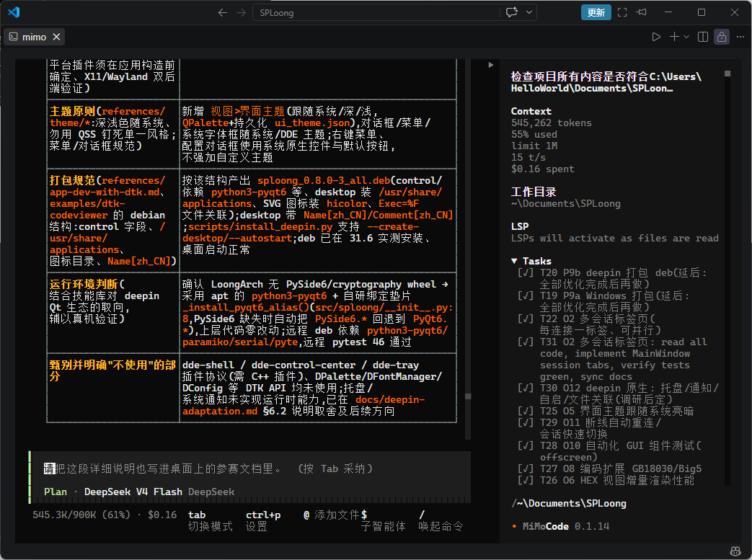This screenshot has width=752, height=560.
Task: Click the prompt input suggestion text
Action: pyautogui.click(x=208, y=468)
